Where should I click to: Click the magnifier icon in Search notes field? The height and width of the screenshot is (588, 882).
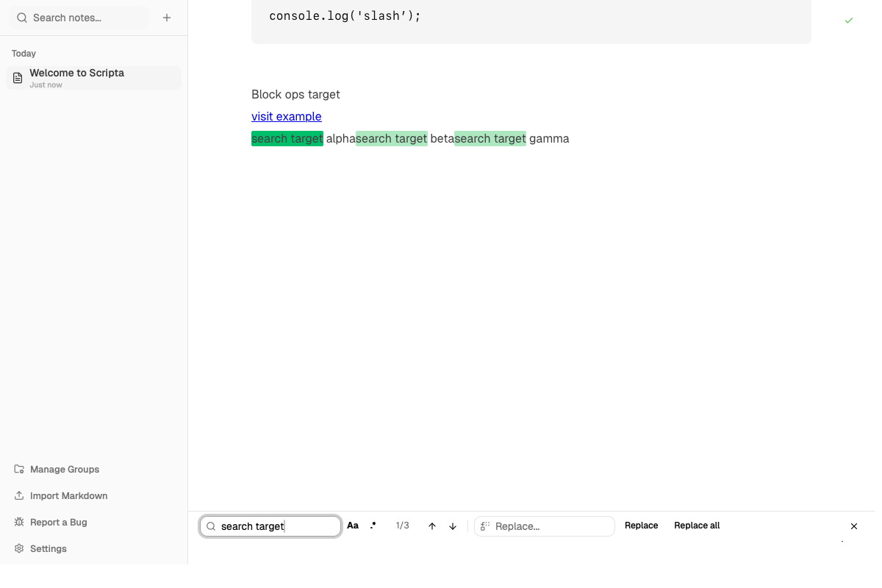pos(21,17)
